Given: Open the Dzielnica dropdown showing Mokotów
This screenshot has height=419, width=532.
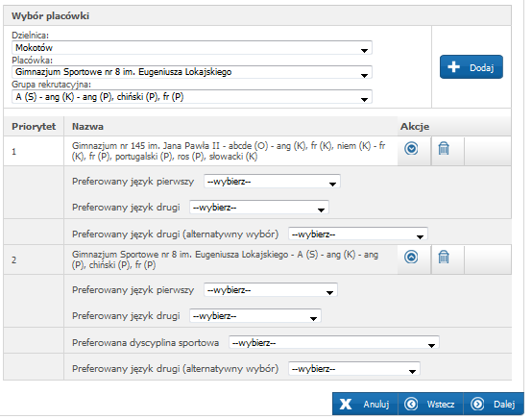Looking at the screenshot, I should coord(192,48).
